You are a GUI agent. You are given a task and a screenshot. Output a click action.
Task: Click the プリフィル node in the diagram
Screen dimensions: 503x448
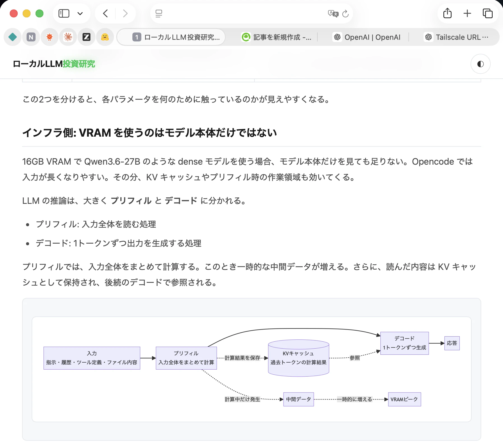[x=186, y=358]
